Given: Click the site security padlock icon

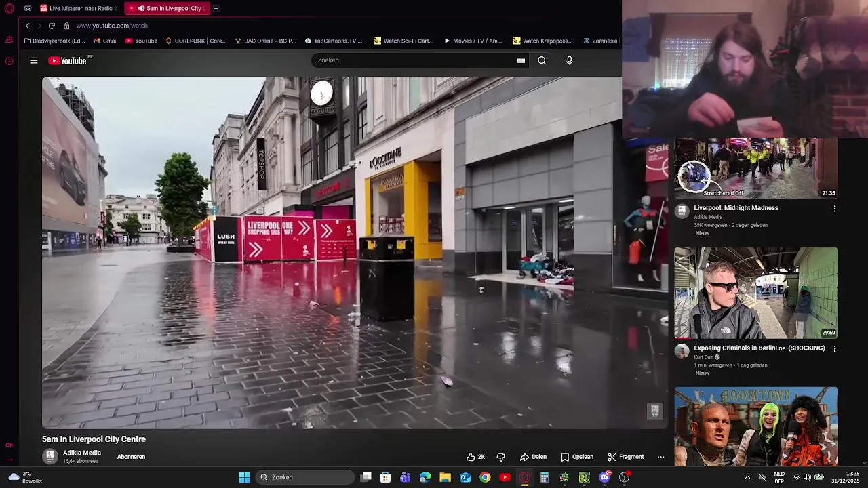Looking at the screenshot, I should tap(66, 26).
